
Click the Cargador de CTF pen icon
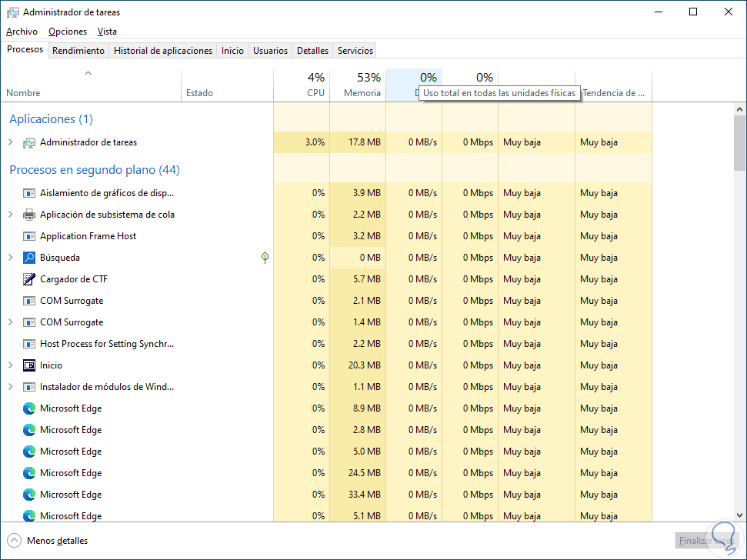pos(29,279)
